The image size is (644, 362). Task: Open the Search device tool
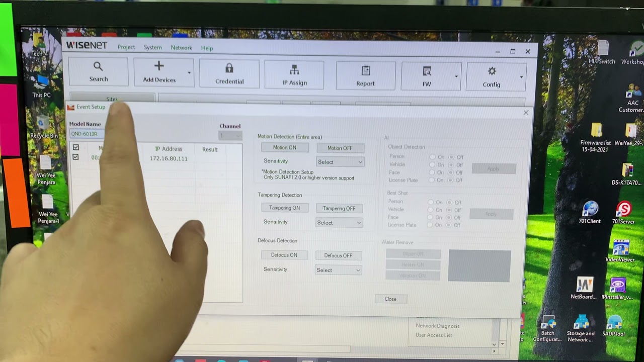(98, 71)
